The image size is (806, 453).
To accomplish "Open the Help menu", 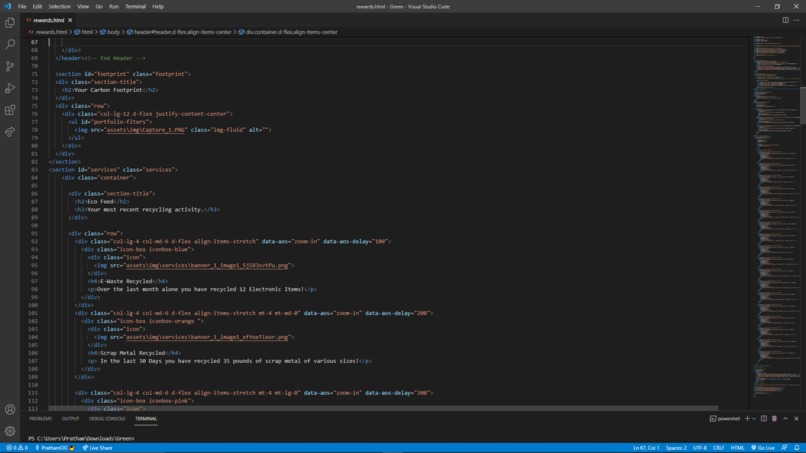I will click(158, 7).
